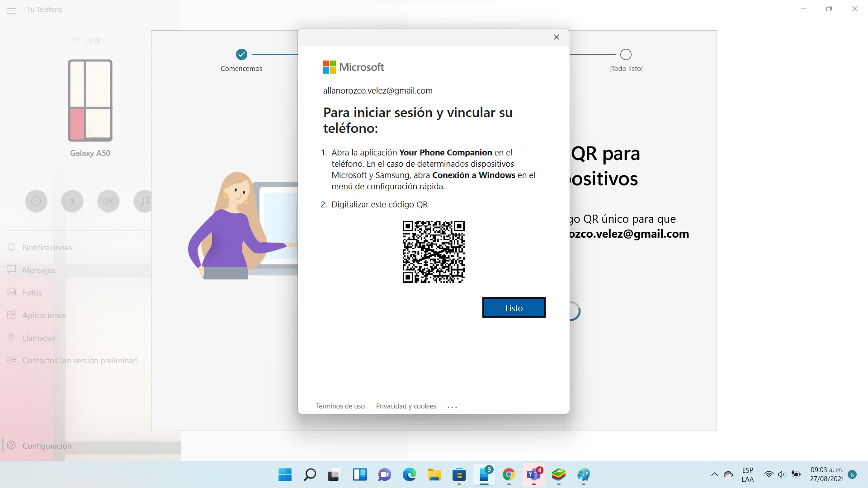Image resolution: width=868 pixels, height=488 pixels.
Task: Launch Microsoft Teams from the taskbar
Action: click(533, 475)
